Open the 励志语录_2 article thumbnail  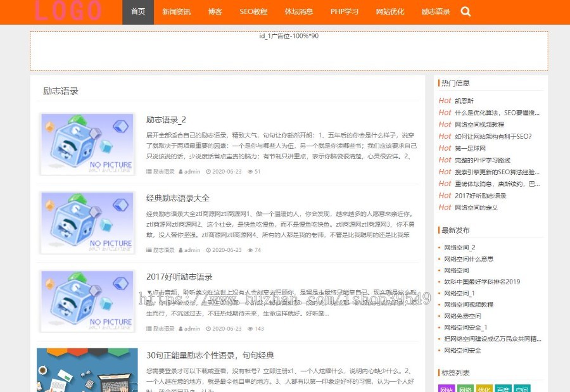[x=87, y=144]
